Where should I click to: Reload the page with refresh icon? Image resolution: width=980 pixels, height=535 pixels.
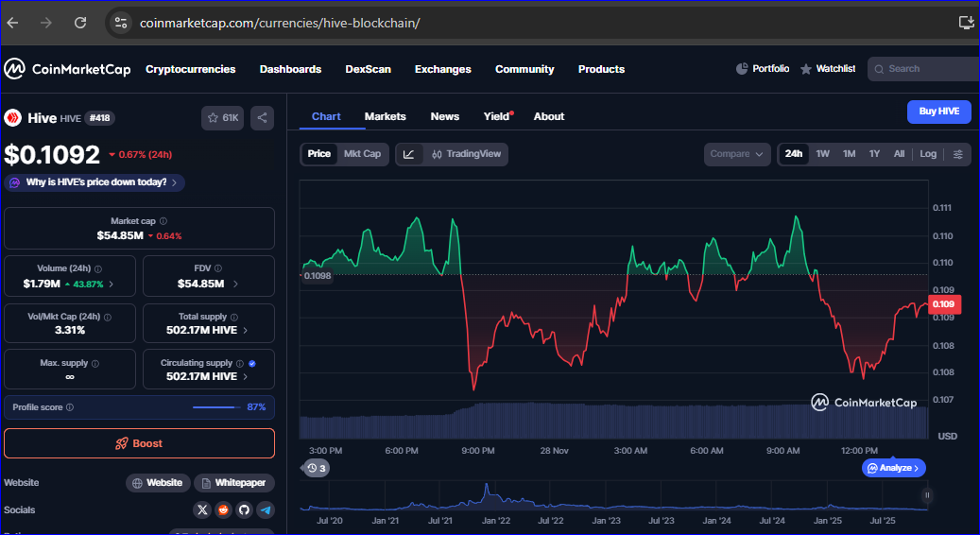coord(80,23)
